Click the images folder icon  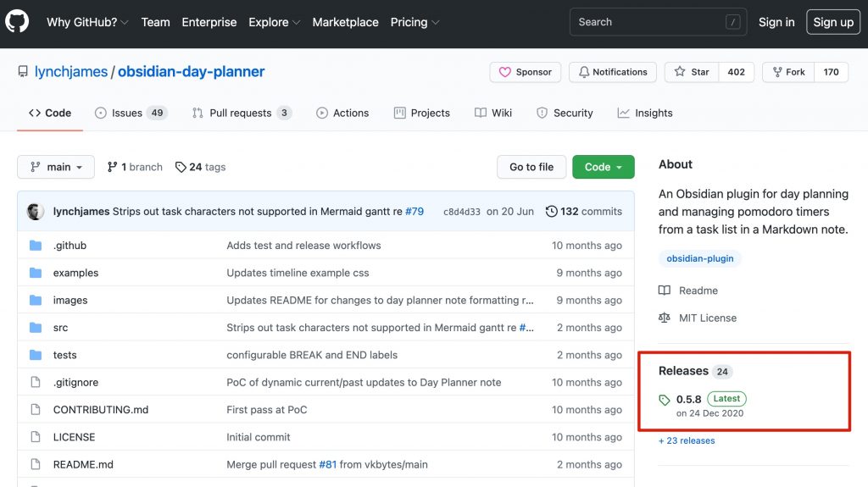[36, 300]
